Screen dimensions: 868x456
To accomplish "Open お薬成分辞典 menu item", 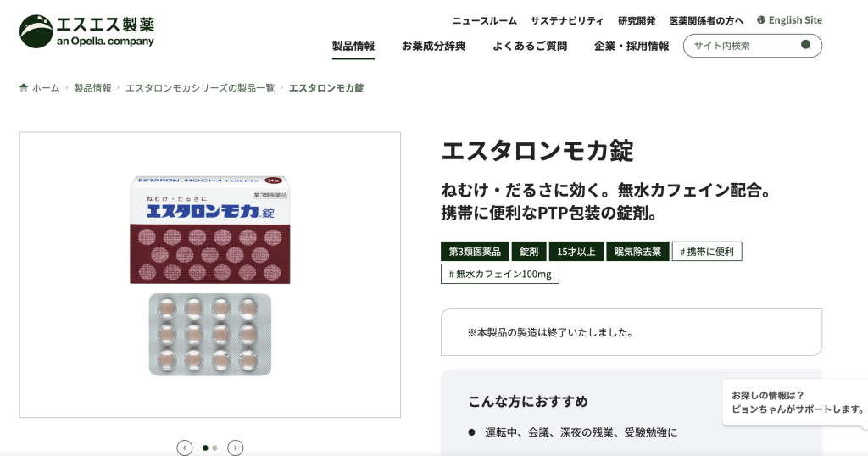I will coord(433,46).
